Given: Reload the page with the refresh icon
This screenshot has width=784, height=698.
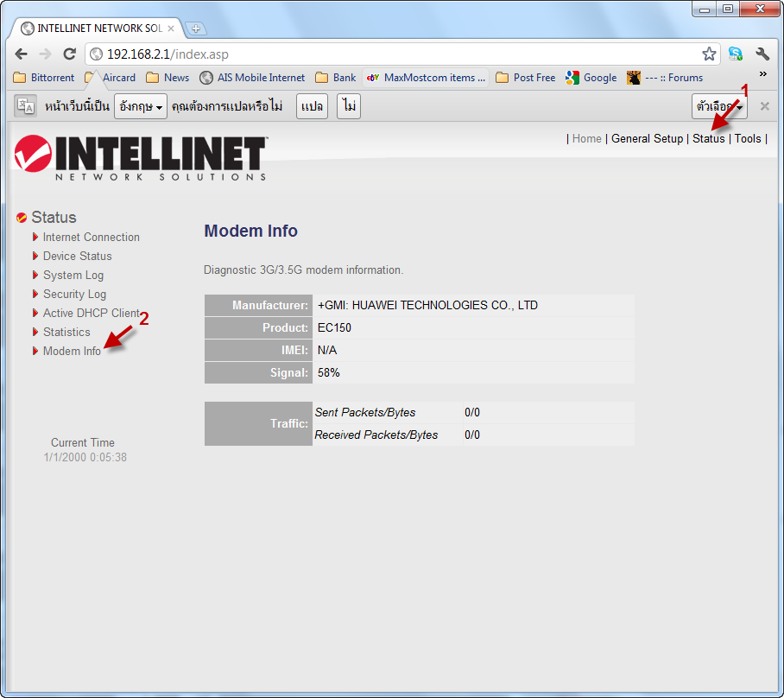Looking at the screenshot, I should 69,54.
